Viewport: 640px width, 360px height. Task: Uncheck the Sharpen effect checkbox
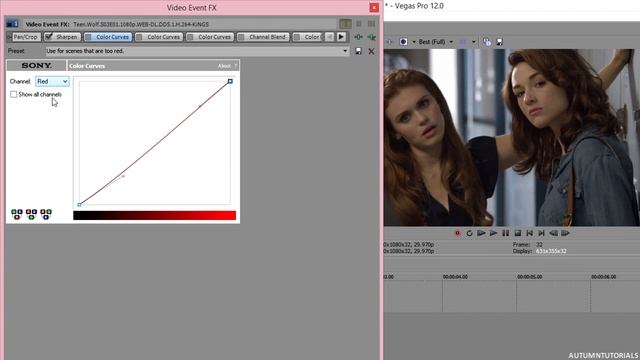click(x=49, y=37)
